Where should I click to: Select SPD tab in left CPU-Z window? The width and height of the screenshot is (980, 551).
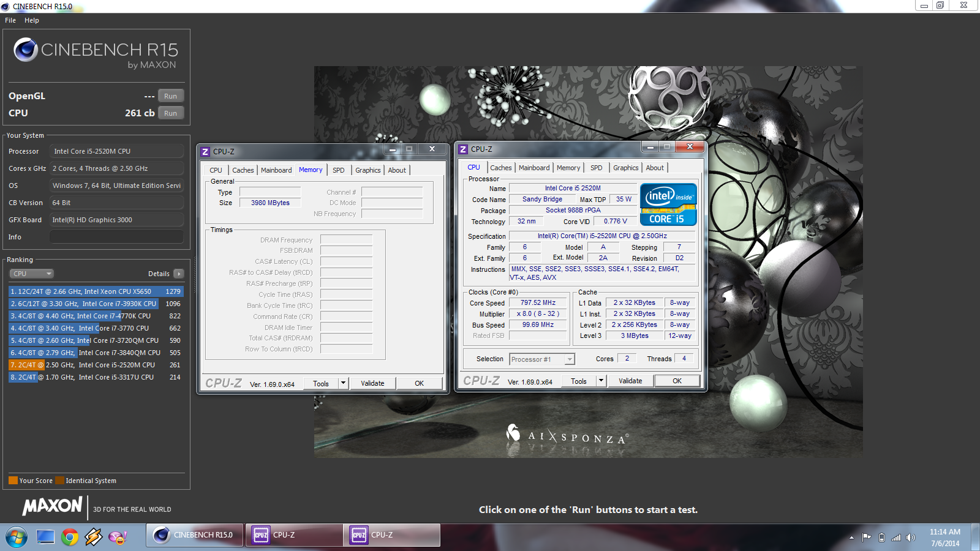point(339,170)
